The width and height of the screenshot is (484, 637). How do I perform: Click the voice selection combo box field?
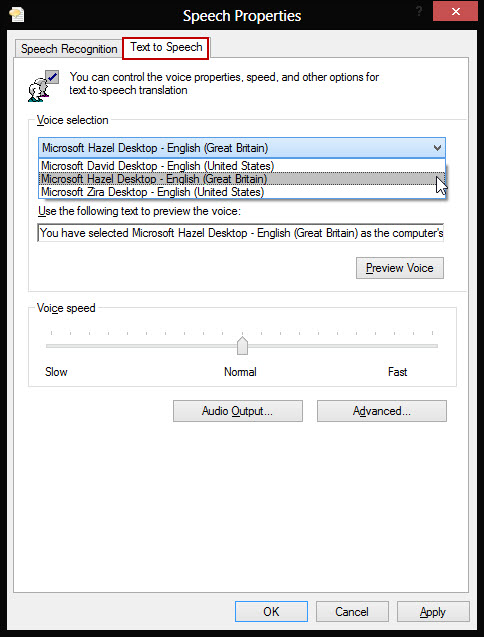point(242,148)
